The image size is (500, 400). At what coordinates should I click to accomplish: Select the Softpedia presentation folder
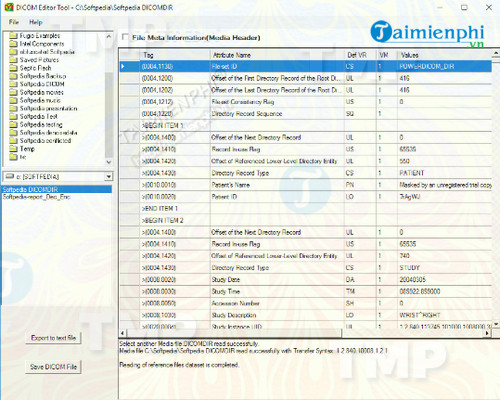[x=43, y=108]
